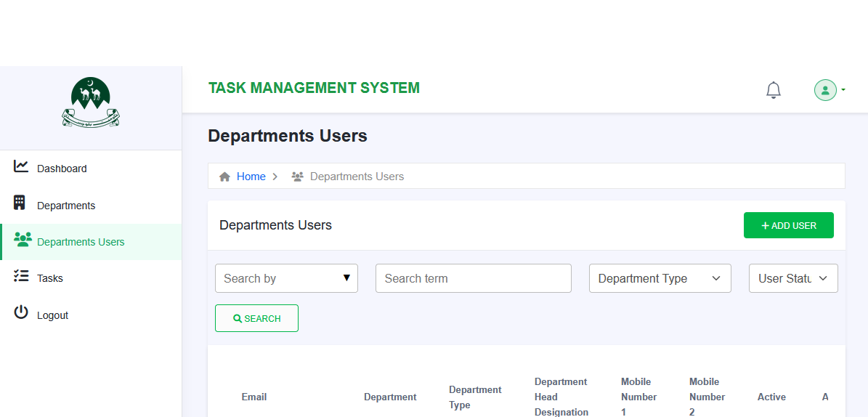Click the home icon in breadcrumb
The height and width of the screenshot is (417, 868).
tap(224, 177)
